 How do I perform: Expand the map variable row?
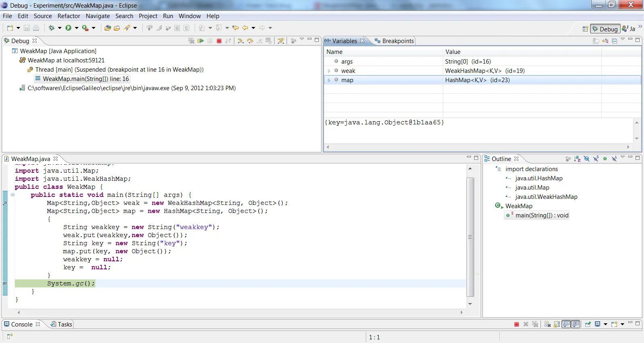(x=329, y=80)
